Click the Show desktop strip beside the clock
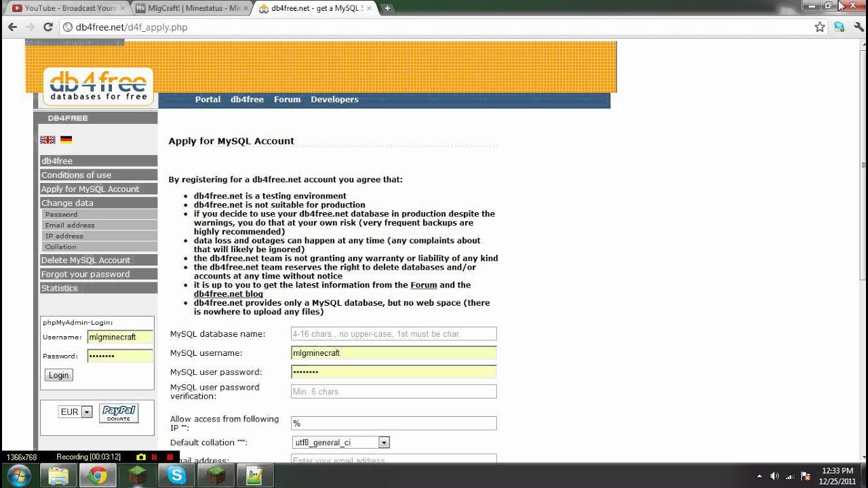Screen dimensions: 868x488 click(864, 476)
